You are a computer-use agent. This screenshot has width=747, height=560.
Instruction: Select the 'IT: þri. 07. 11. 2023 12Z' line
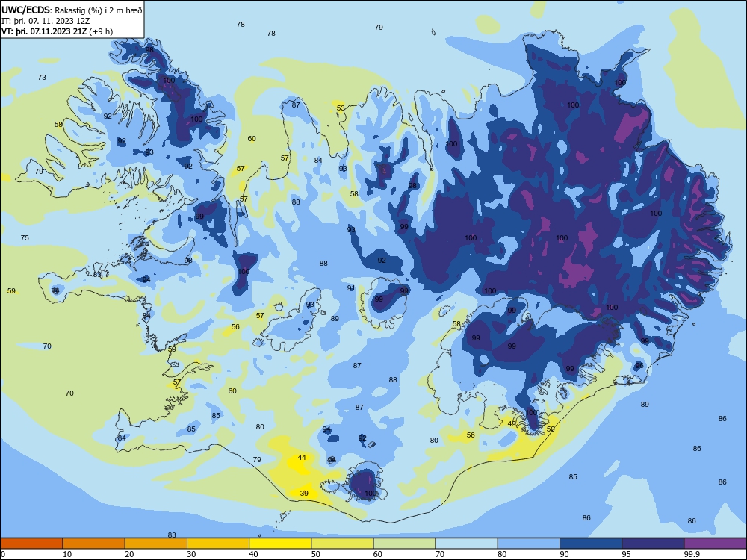pos(46,21)
